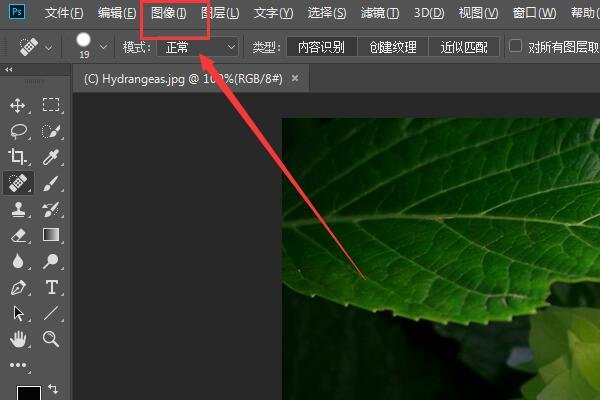600x400 pixels.
Task: Select the Eyedropper tool
Action: tap(51, 157)
